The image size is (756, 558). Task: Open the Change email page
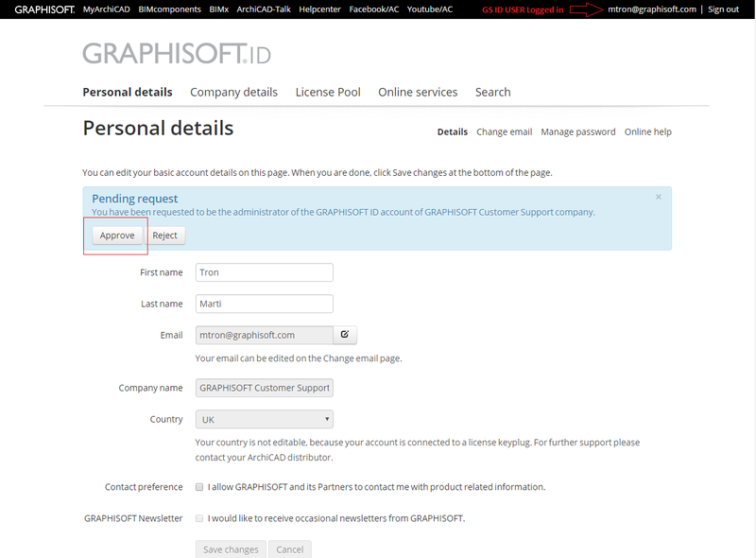504,131
